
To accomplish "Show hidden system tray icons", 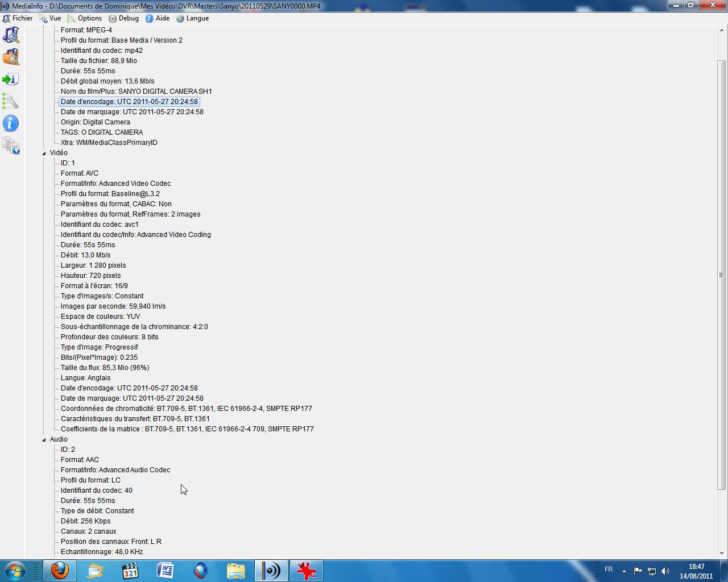I will (x=624, y=571).
